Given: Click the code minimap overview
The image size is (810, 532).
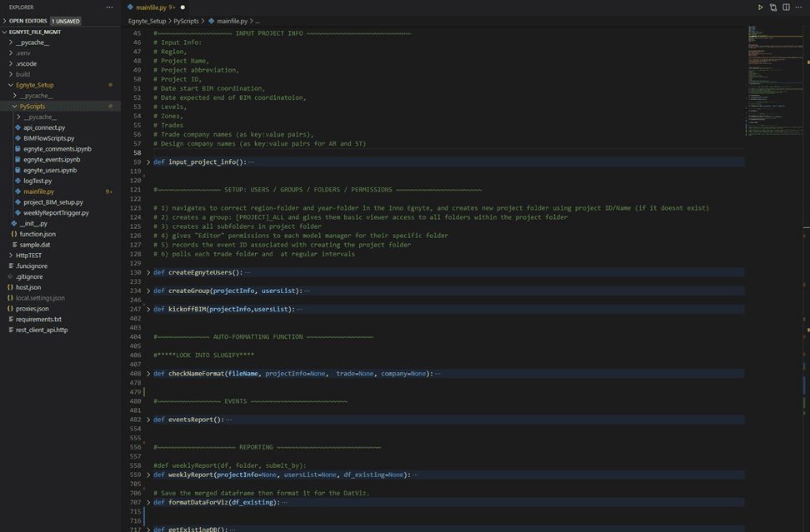Looking at the screenshot, I should 774,80.
